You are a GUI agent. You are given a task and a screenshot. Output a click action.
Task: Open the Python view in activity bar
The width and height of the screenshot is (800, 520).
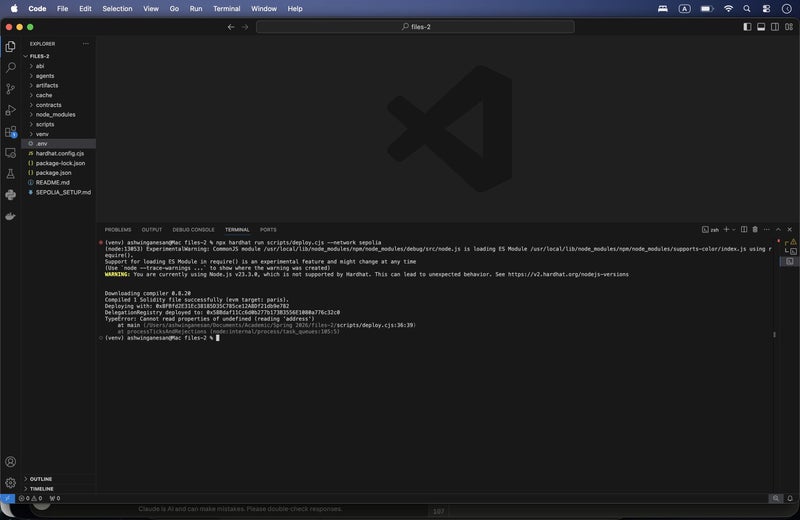point(10,195)
